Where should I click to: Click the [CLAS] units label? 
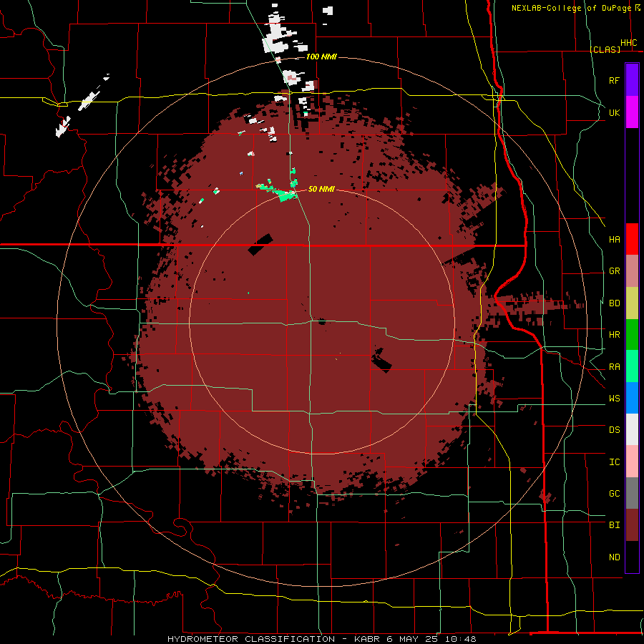tap(605, 49)
